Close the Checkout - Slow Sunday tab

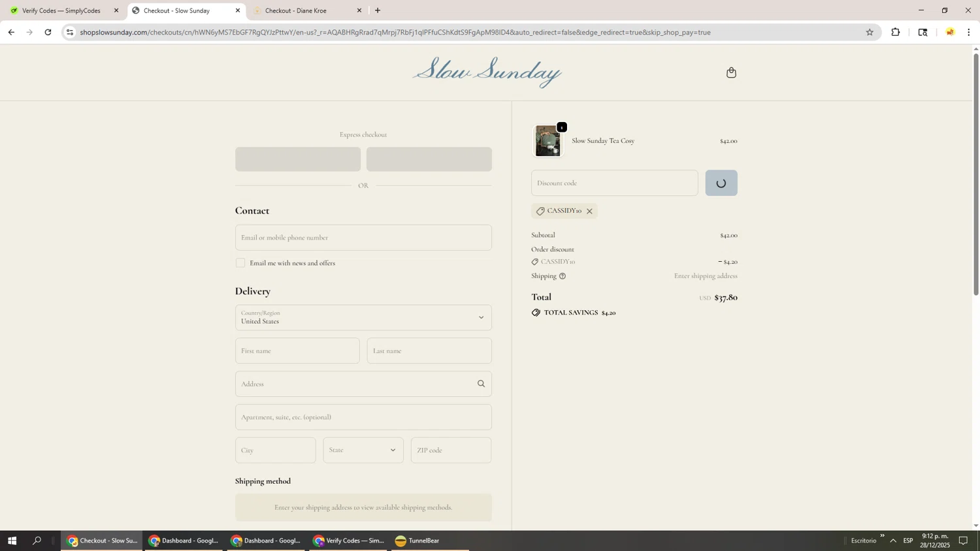coord(238,10)
